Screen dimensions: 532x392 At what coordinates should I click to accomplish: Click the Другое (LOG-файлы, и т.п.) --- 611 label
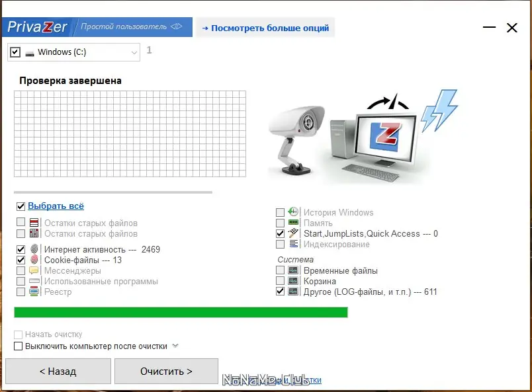tap(370, 292)
